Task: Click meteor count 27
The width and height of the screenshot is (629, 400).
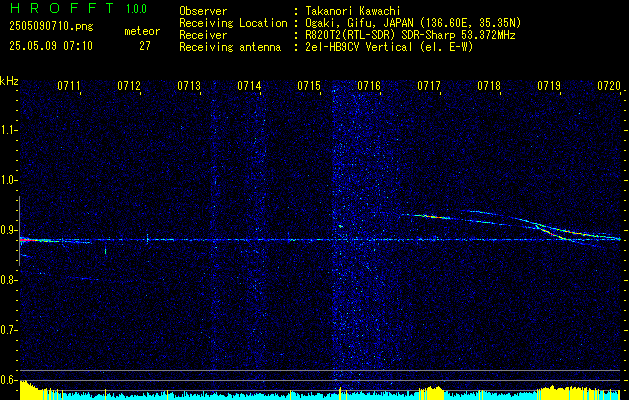Action: 145,46
